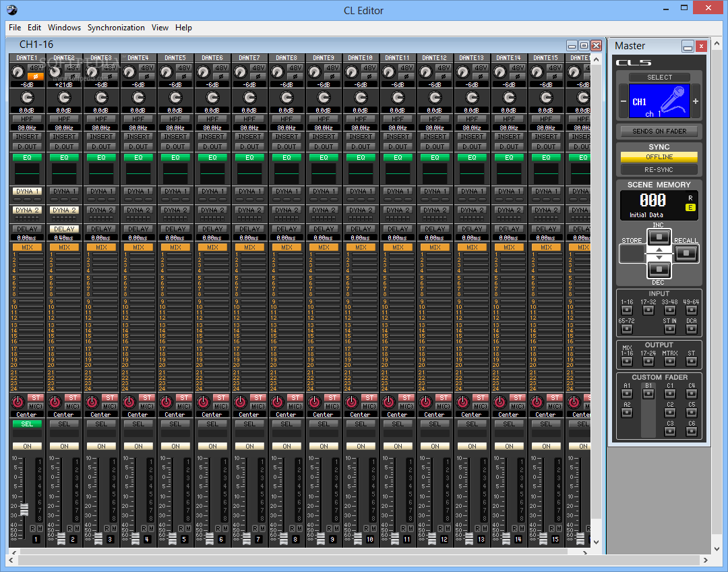The height and width of the screenshot is (572, 728).
Task: Toggle M(C) assign on channel 3
Action: coord(110,406)
